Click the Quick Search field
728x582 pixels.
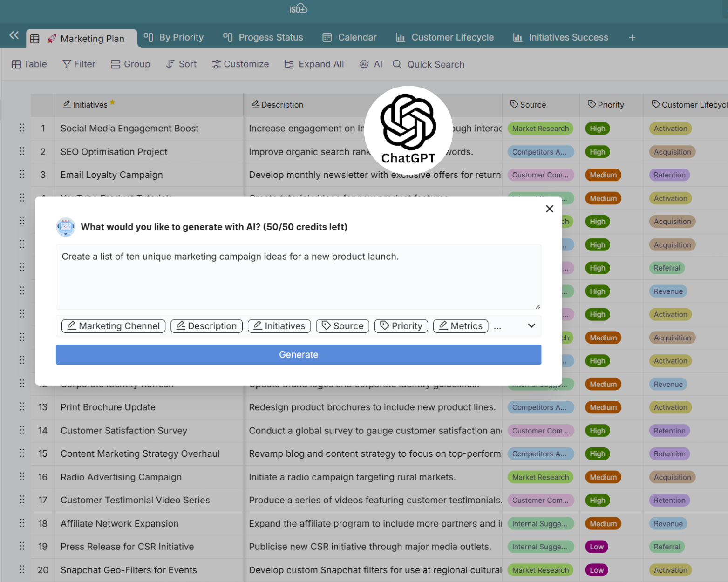click(x=429, y=64)
